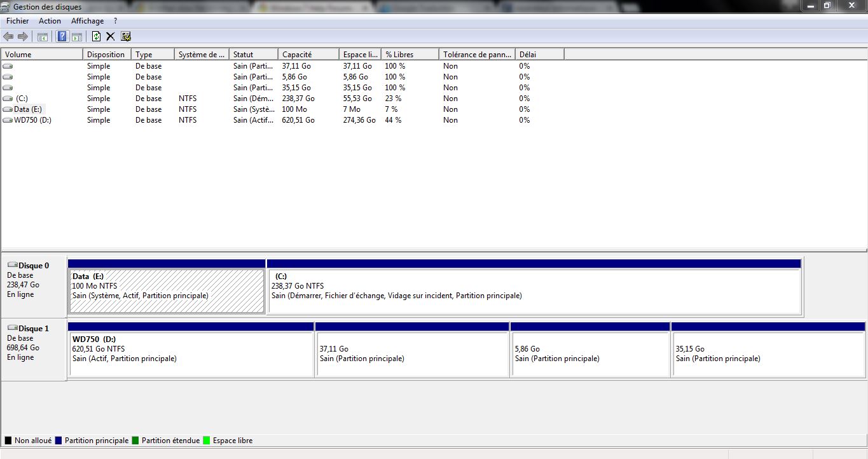Select the 5,86 Go partition on Disque 1
The width and height of the screenshot is (868, 459).
point(590,354)
